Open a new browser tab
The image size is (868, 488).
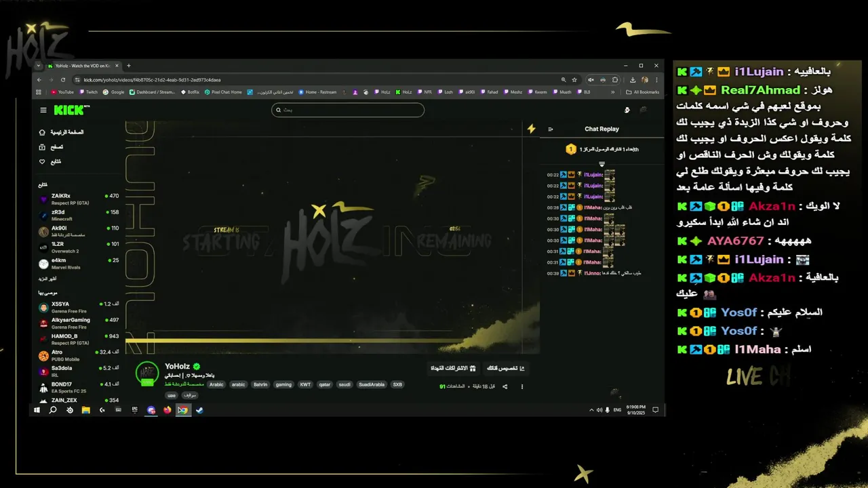(129, 66)
